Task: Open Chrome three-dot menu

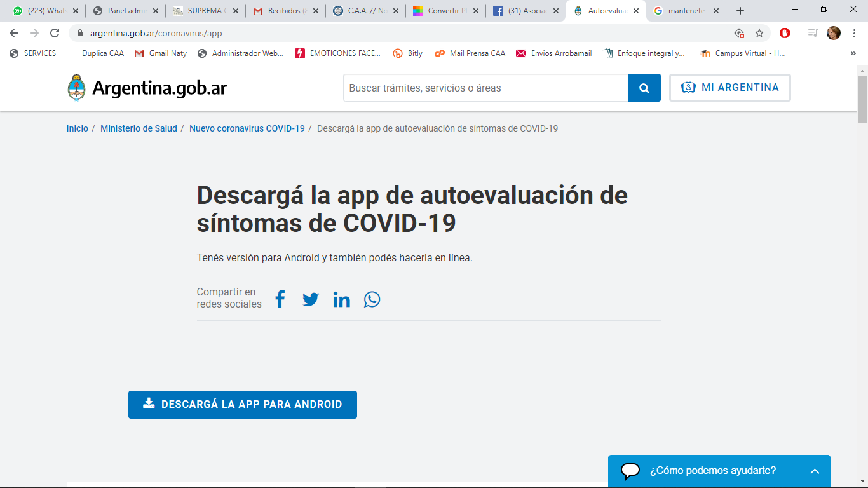Action: 855,33
